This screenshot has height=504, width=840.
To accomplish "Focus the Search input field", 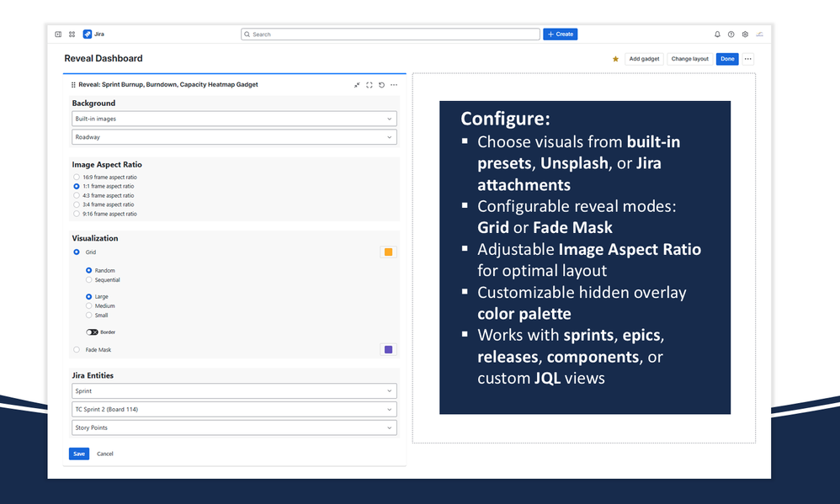I will click(391, 34).
